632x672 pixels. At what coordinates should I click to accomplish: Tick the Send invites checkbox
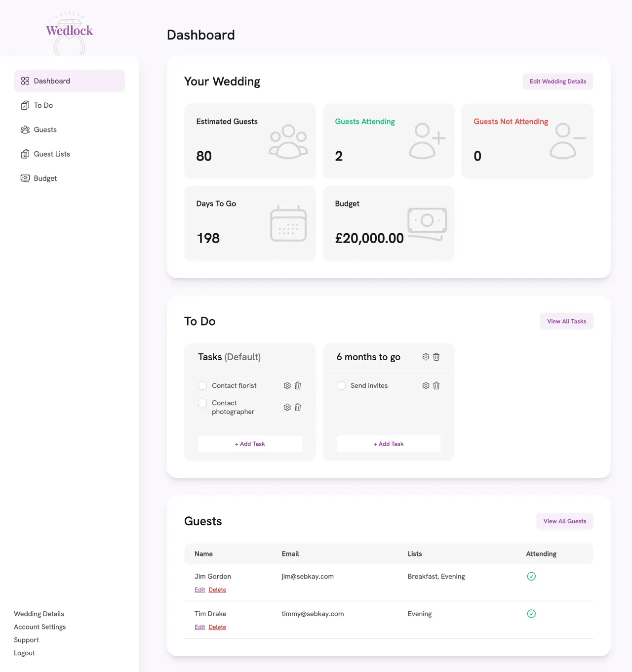click(x=341, y=385)
